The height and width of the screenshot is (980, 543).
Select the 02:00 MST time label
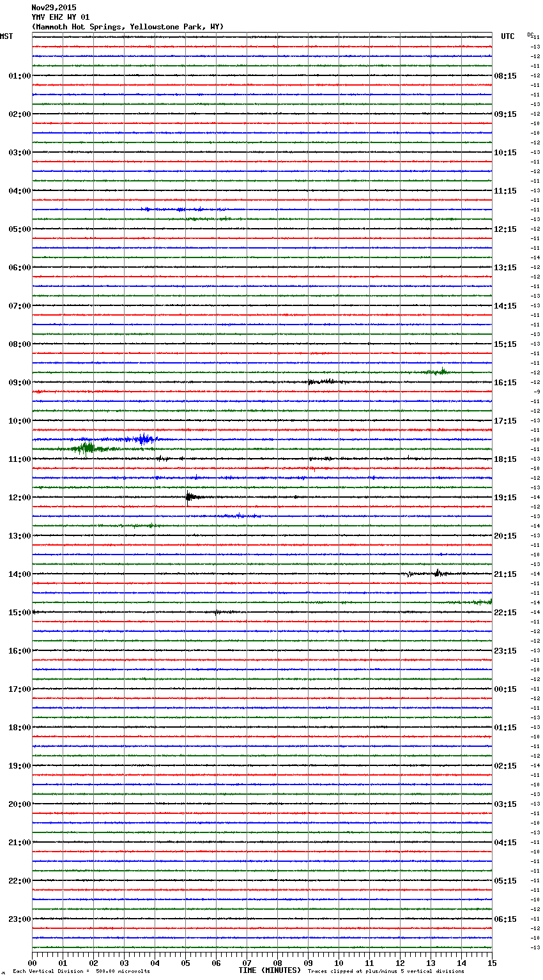tap(20, 114)
